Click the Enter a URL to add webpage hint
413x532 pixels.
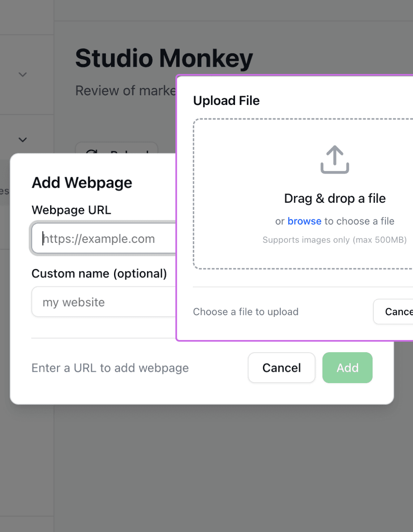(110, 368)
